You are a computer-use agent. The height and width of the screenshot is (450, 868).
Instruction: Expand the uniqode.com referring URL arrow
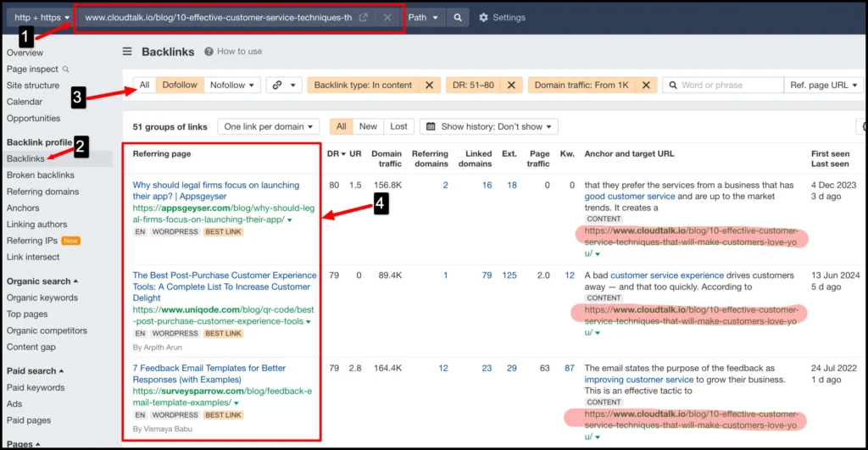pos(309,321)
